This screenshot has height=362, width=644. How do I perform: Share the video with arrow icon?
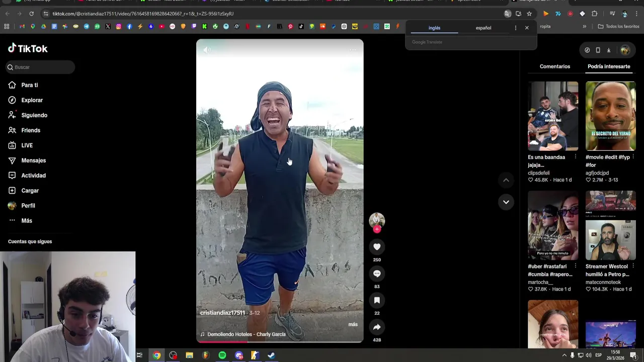tap(377, 327)
